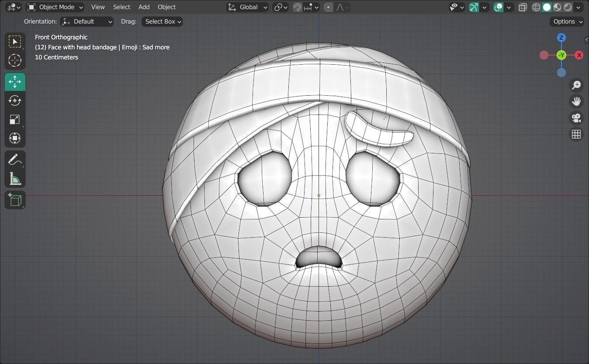Click the emoji's frowning mouth
The width and height of the screenshot is (589, 364).
[x=319, y=257]
